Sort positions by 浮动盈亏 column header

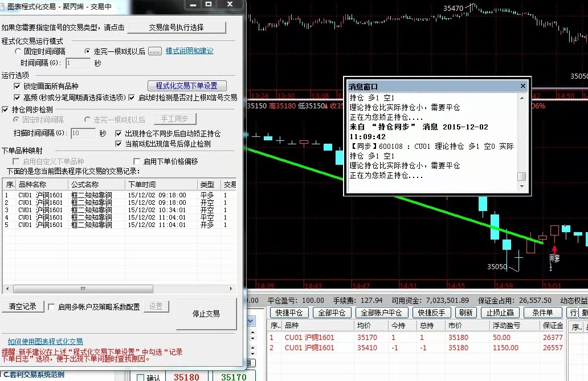[x=507, y=326]
